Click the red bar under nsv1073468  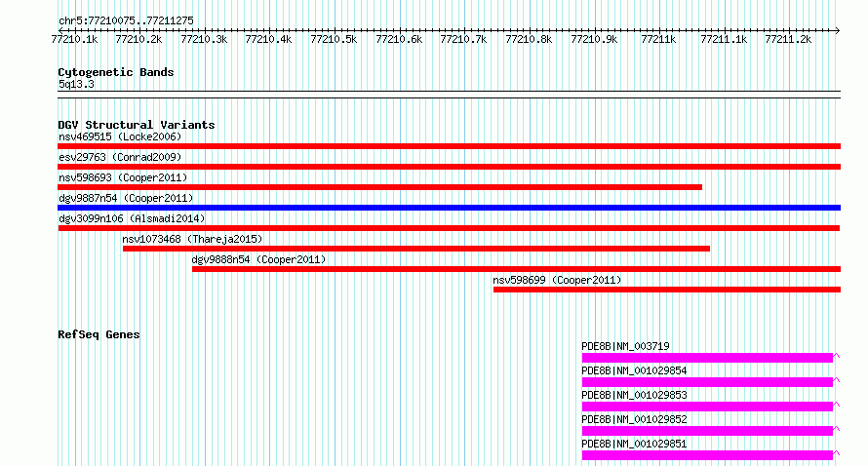[x=416, y=249]
